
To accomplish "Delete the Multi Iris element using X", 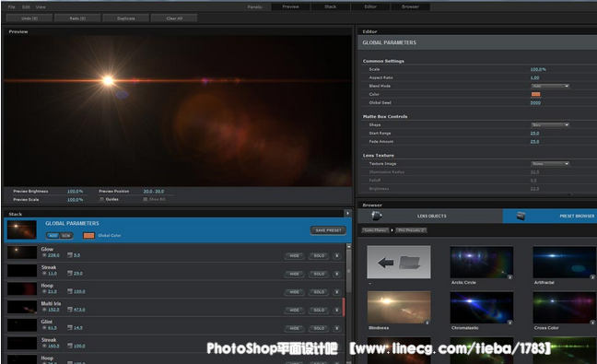I will [x=337, y=311].
